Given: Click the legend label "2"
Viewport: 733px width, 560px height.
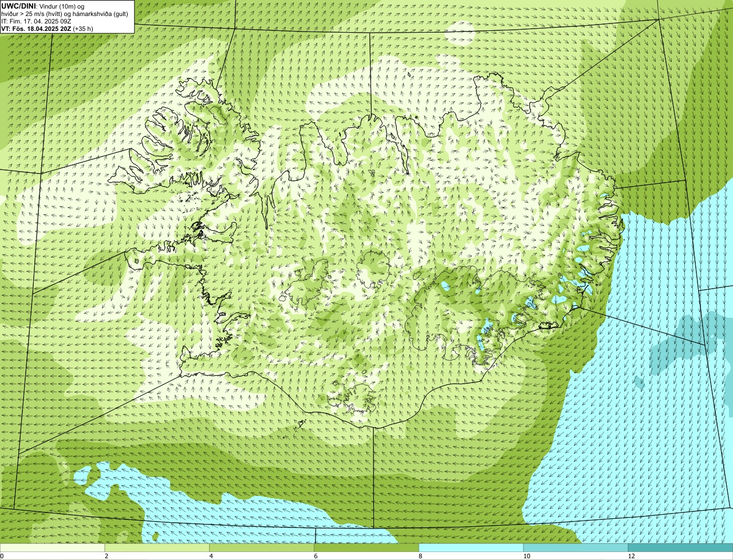Looking at the screenshot, I should click(107, 556).
